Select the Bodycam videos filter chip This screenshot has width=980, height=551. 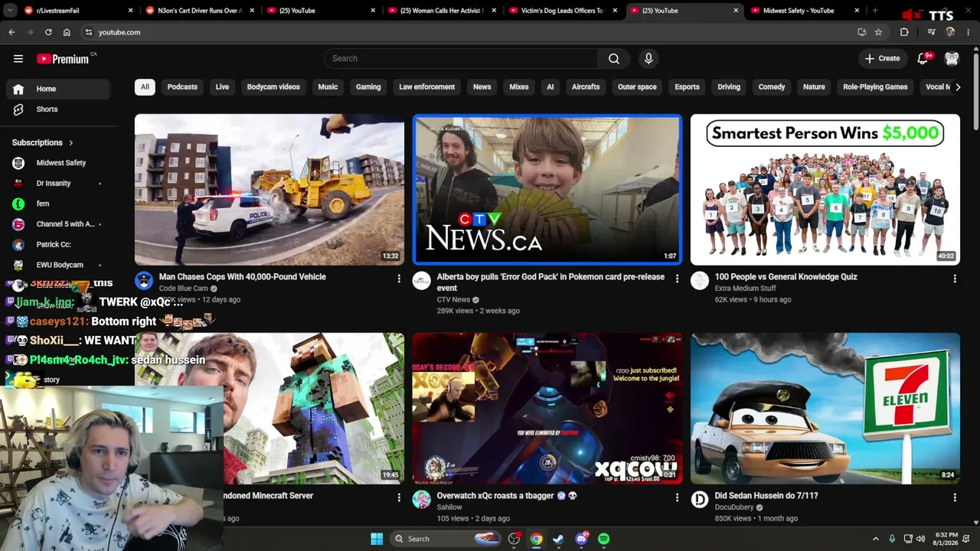click(x=273, y=87)
